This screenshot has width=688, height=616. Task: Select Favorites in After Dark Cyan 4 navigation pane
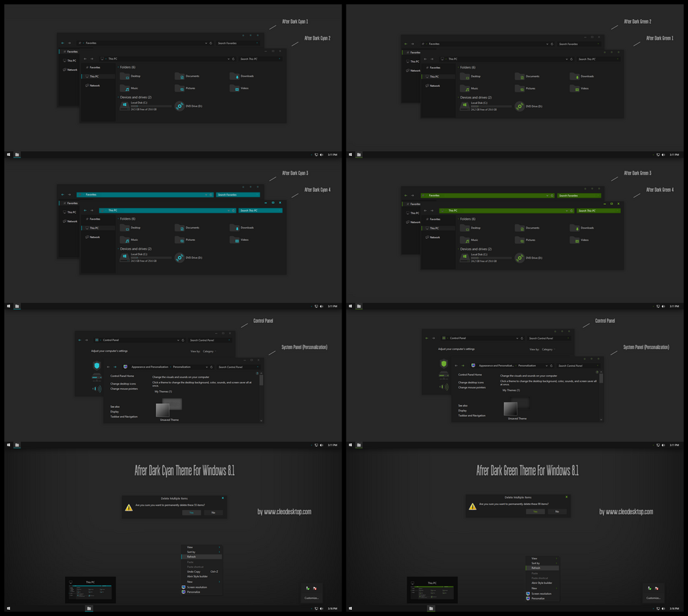(x=92, y=219)
